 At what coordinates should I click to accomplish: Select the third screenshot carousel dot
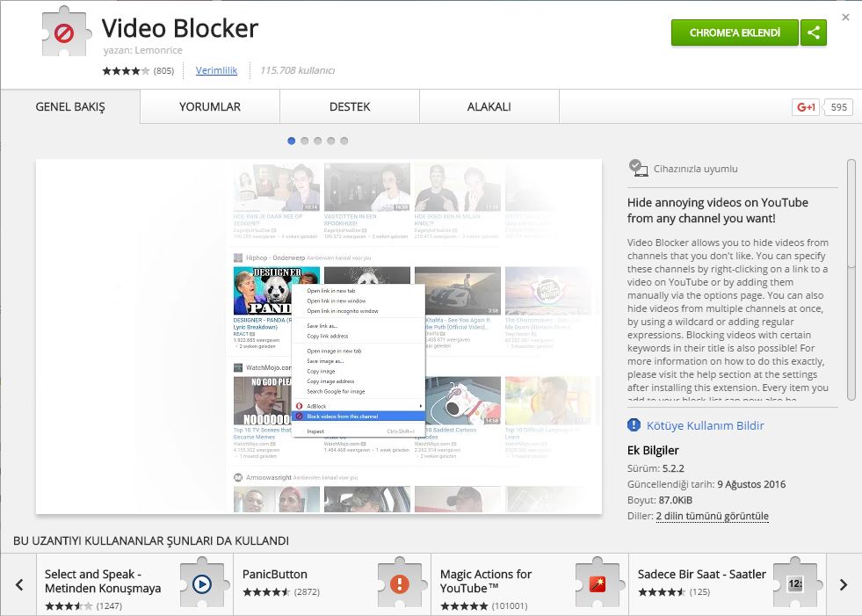(x=318, y=141)
